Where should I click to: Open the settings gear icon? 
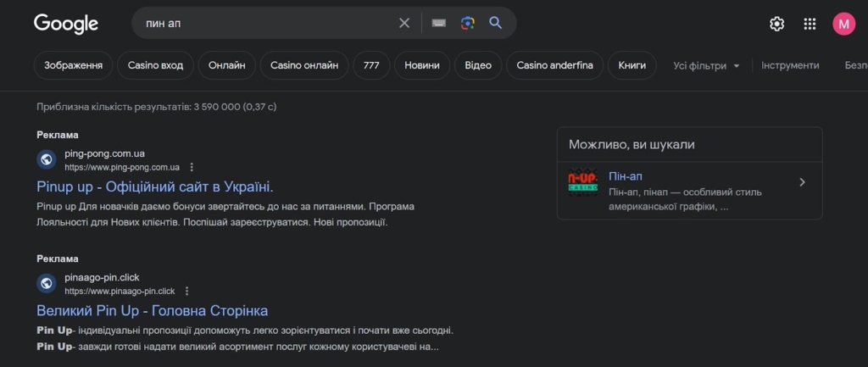tap(776, 24)
